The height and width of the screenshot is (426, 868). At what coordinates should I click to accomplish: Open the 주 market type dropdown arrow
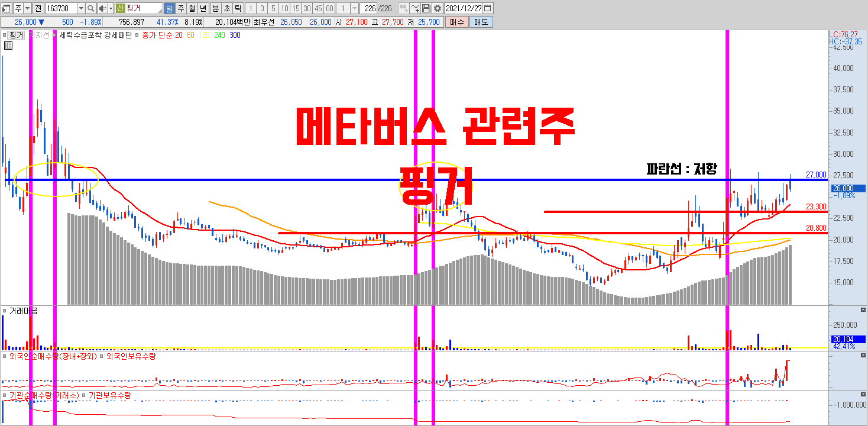pos(28,8)
